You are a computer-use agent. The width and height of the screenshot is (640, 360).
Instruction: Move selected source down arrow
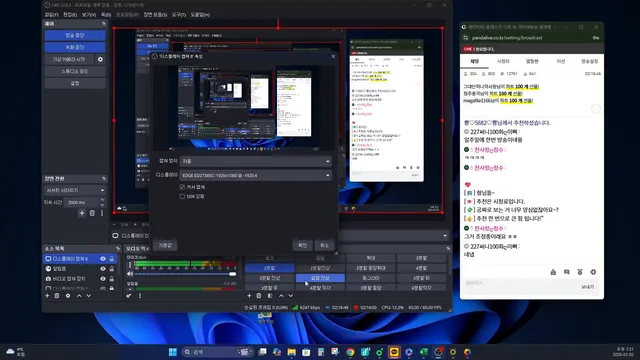click(89, 296)
